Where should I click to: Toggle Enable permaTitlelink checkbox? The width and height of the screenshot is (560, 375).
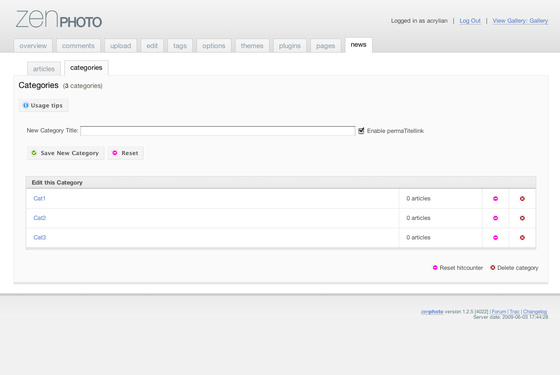(361, 131)
